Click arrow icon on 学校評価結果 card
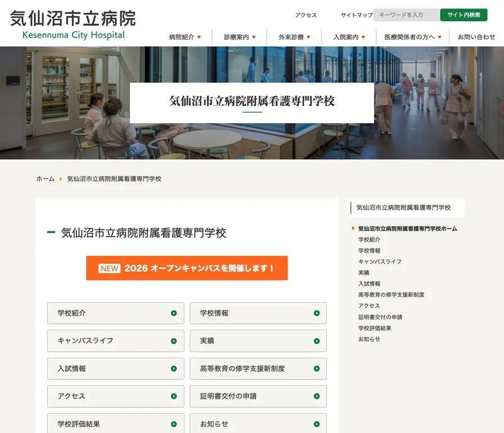Image resolution: width=504 pixels, height=433 pixels. [x=174, y=425]
